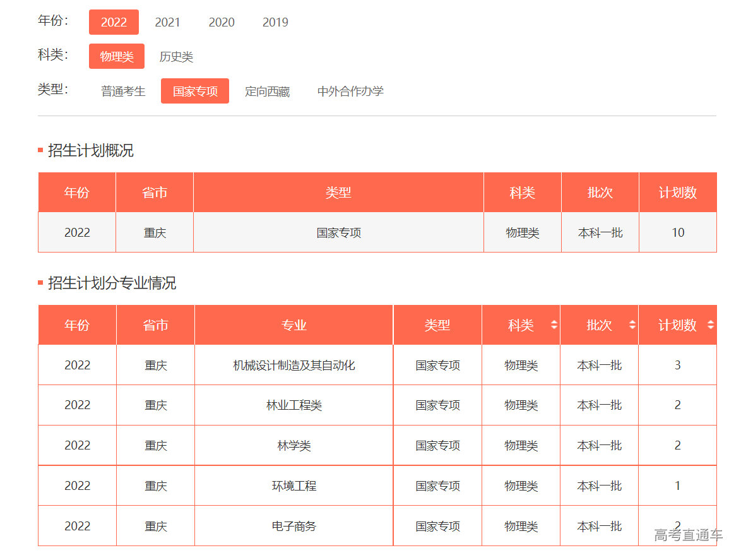Select the 机械设计制造及其自动化 major row
Screen dimensions: 741x560
(293, 365)
